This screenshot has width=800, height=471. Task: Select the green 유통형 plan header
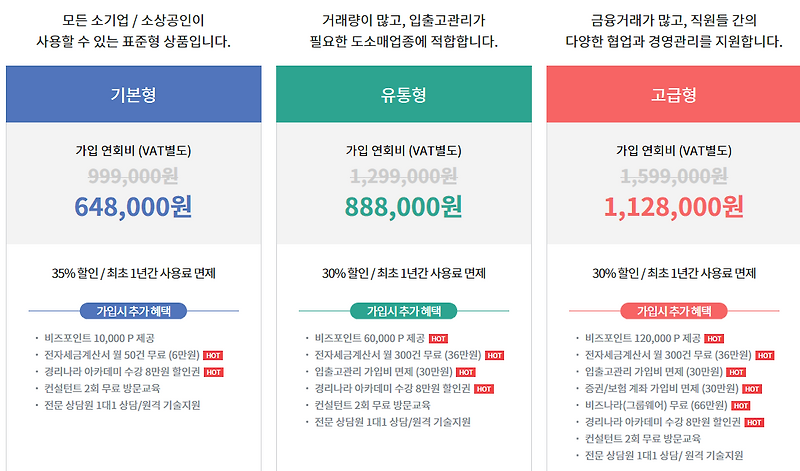click(404, 94)
